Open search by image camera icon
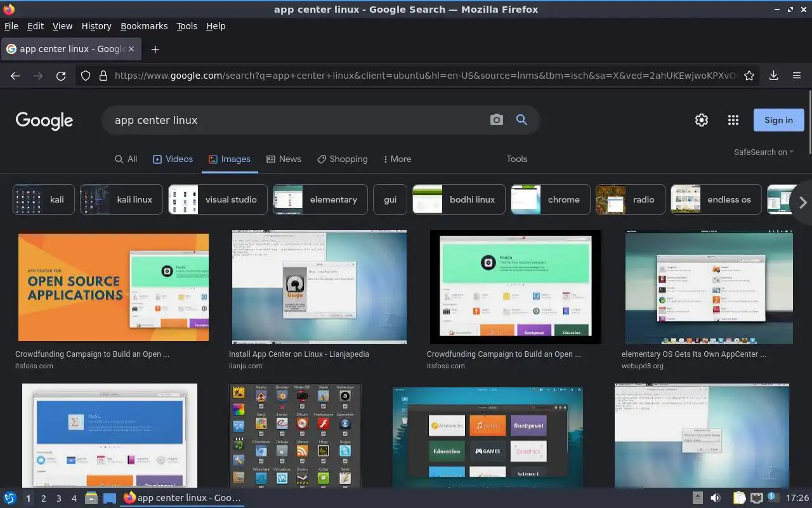Viewport: 812px width, 508px height. click(497, 120)
